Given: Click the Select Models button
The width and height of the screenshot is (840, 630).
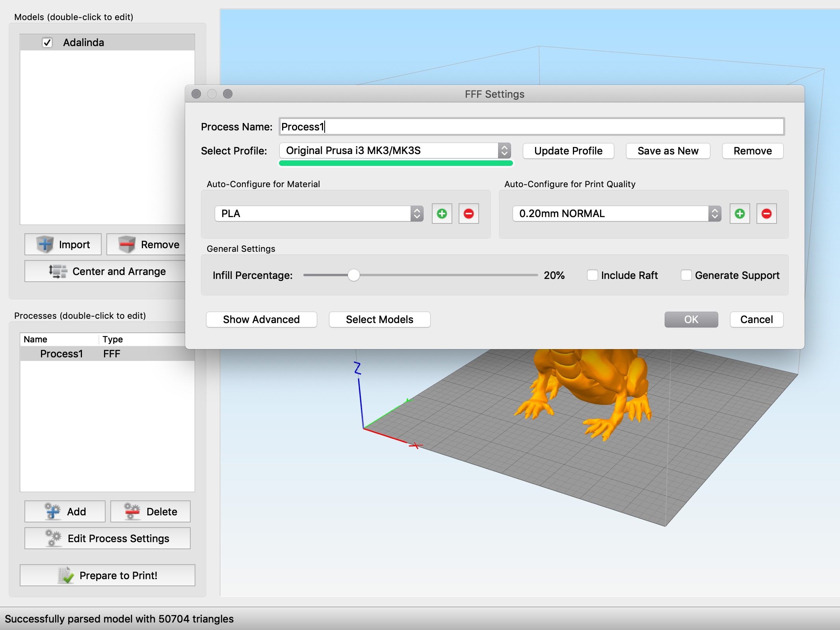Looking at the screenshot, I should coord(379,319).
